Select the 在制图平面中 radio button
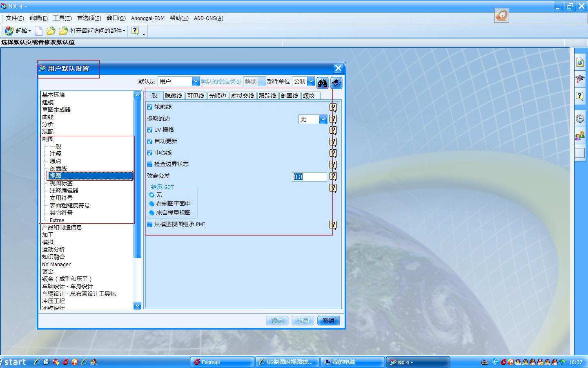This screenshot has width=588, height=368. click(152, 204)
